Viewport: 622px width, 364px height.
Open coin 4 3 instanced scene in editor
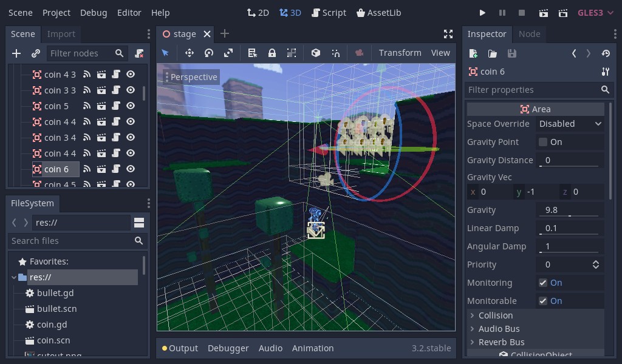click(101, 75)
